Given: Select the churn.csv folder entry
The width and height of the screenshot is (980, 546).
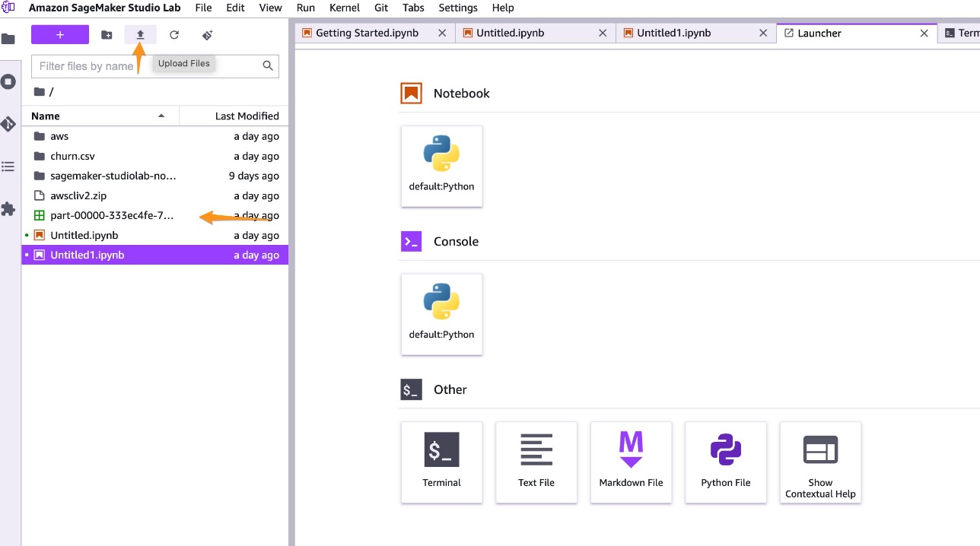Looking at the screenshot, I should point(155,156).
